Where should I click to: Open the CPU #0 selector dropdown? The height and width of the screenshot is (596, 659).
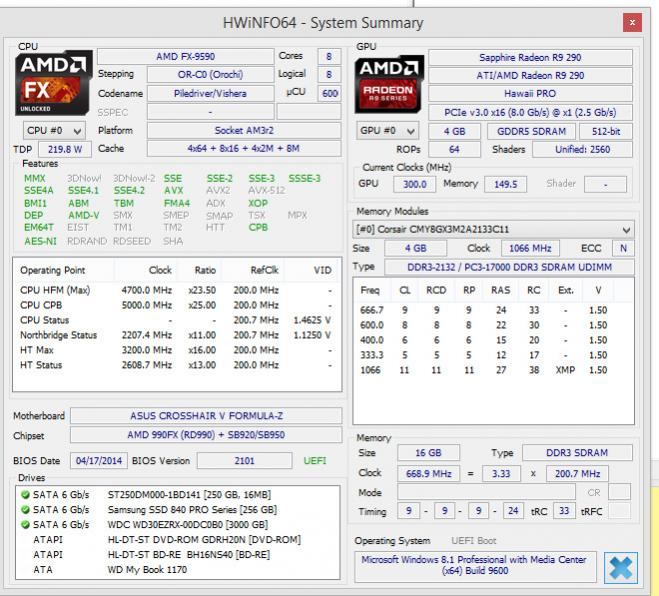coord(54,131)
